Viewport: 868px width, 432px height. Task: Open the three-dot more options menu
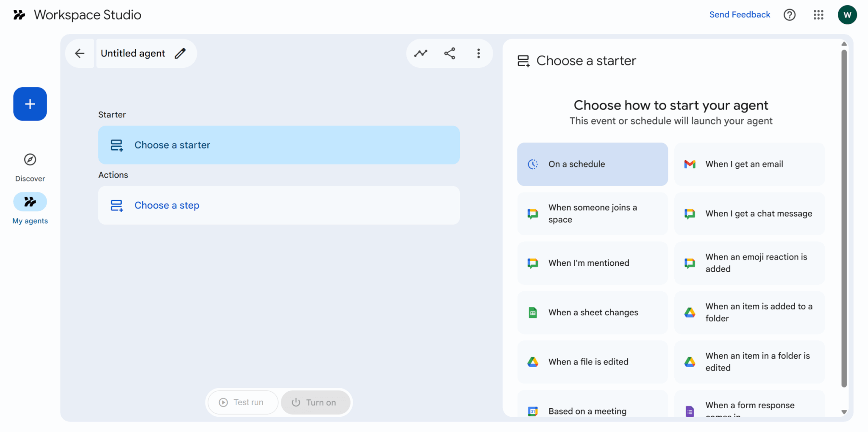point(479,53)
